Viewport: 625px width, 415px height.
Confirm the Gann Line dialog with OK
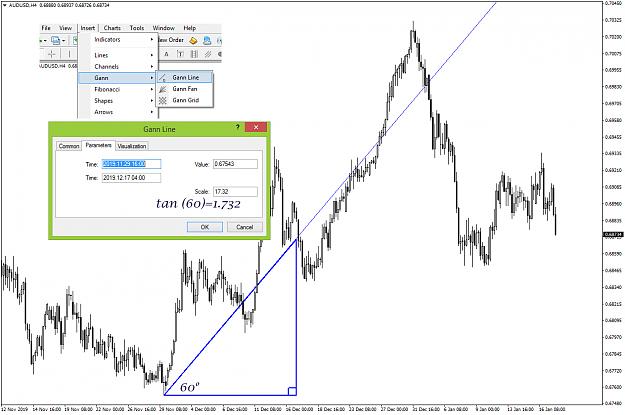point(205,227)
